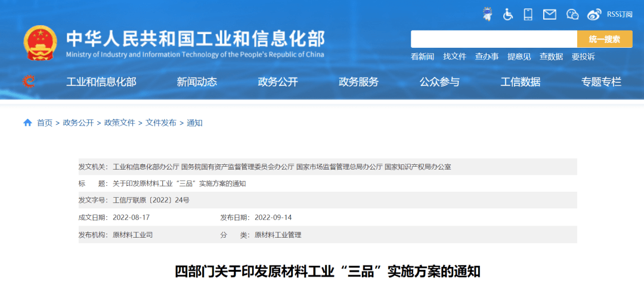Open the Weibo icon
Image resolution: width=644 pixels, height=298 pixels.
[x=594, y=14]
